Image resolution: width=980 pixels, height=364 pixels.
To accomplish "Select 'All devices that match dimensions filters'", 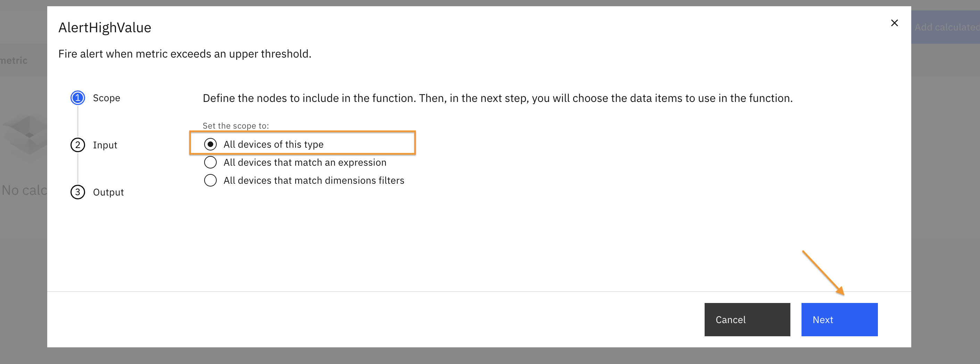I will point(210,180).
